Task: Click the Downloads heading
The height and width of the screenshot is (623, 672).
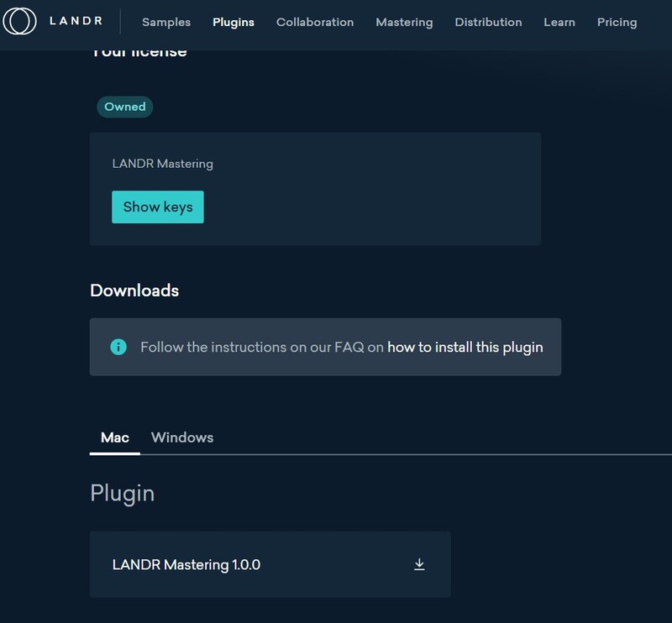Action: pos(134,291)
